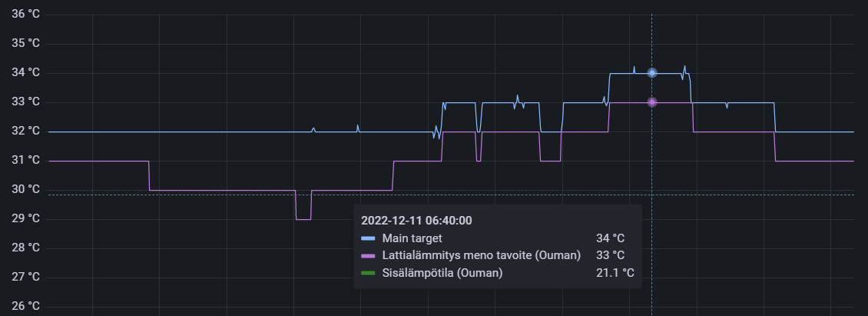Click the 34 °C value in tooltip

pyautogui.click(x=610, y=238)
